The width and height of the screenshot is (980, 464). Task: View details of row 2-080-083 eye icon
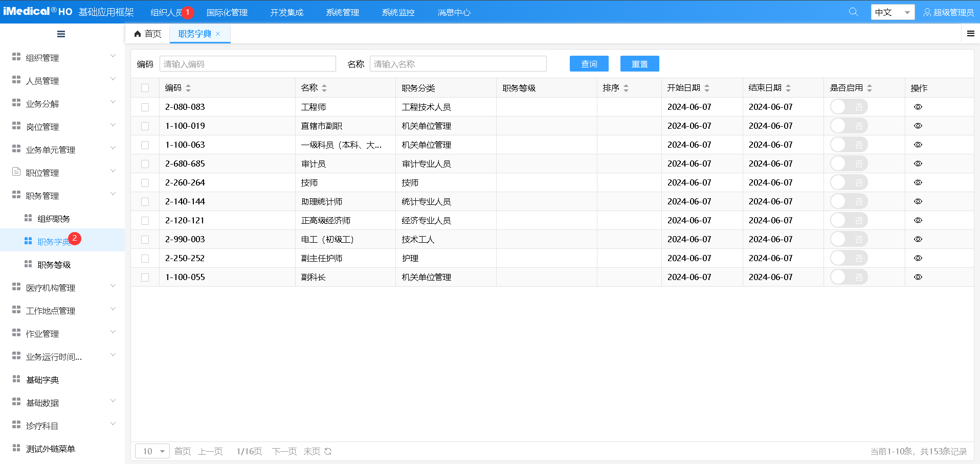(x=918, y=107)
